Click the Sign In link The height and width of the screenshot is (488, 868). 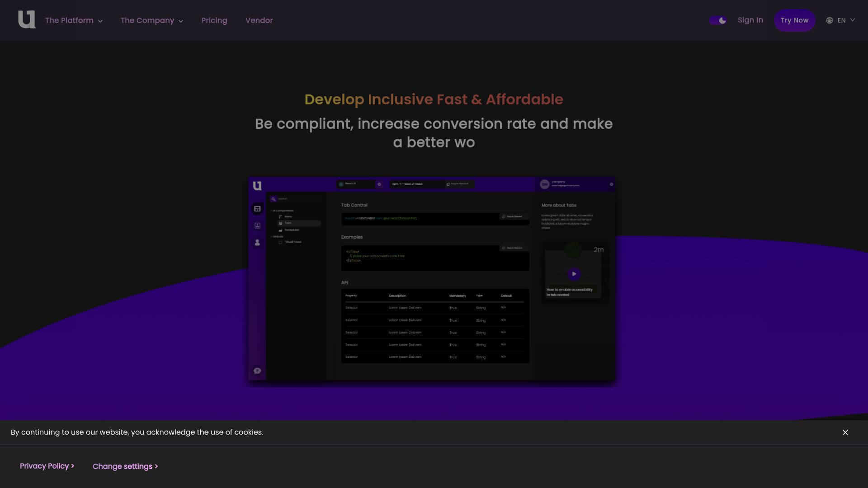(x=750, y=20)
